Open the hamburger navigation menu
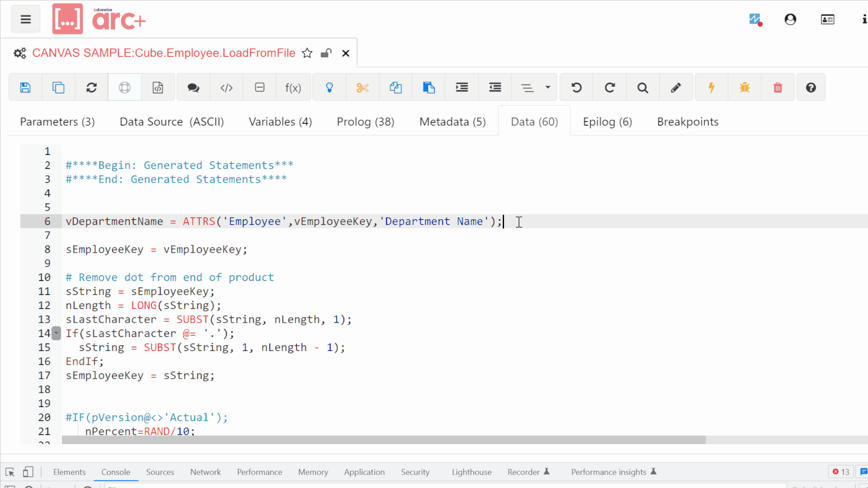 pyautogui.click(x=25, y=19)
